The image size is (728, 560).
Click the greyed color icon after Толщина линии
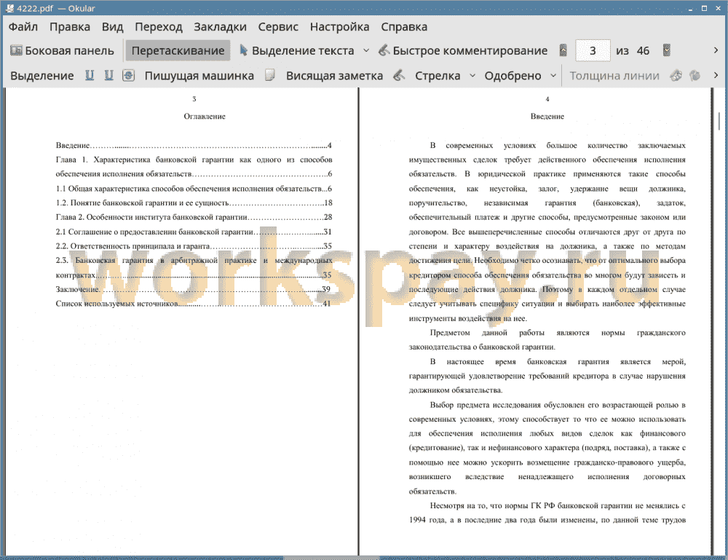point(676,75)
